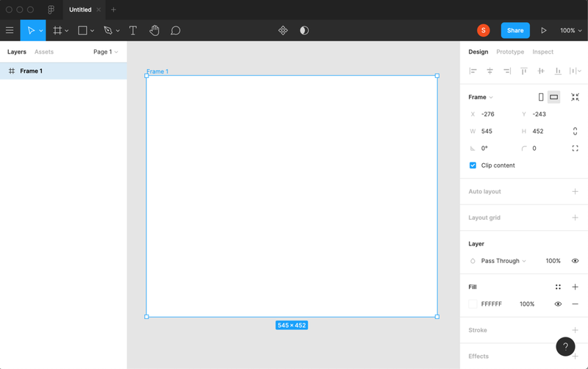Screen dimensions: 588x369
Task: Click the FFFFFF hex value field
Action: tap(491, 304)
